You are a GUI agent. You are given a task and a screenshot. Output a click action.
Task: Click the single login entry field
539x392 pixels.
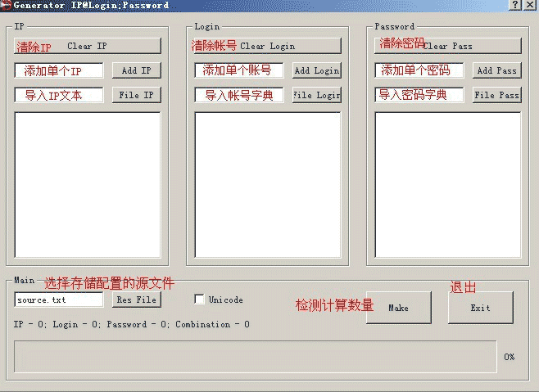coord(239,70)
